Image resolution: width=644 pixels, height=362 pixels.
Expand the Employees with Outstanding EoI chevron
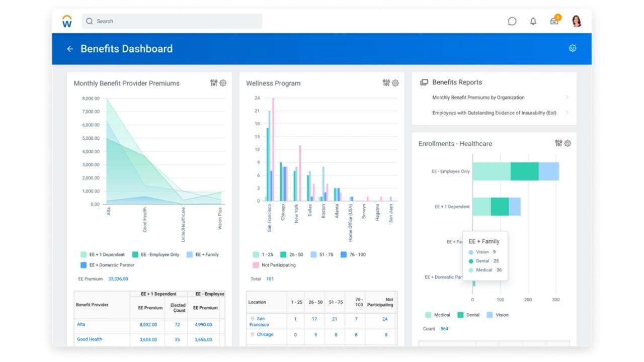click(567, 112)
